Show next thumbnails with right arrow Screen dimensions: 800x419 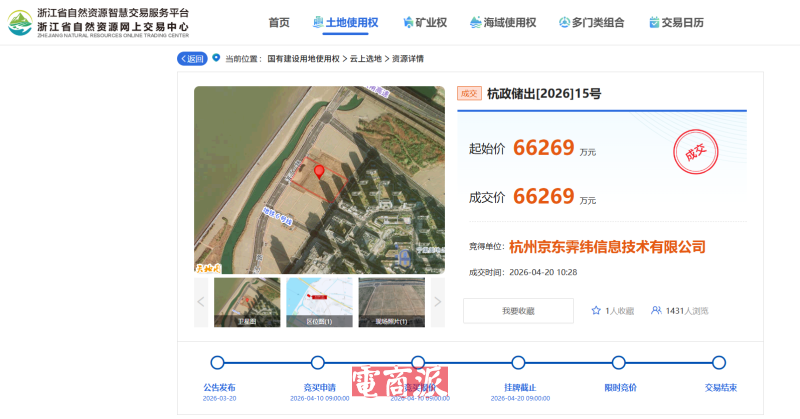438,302
